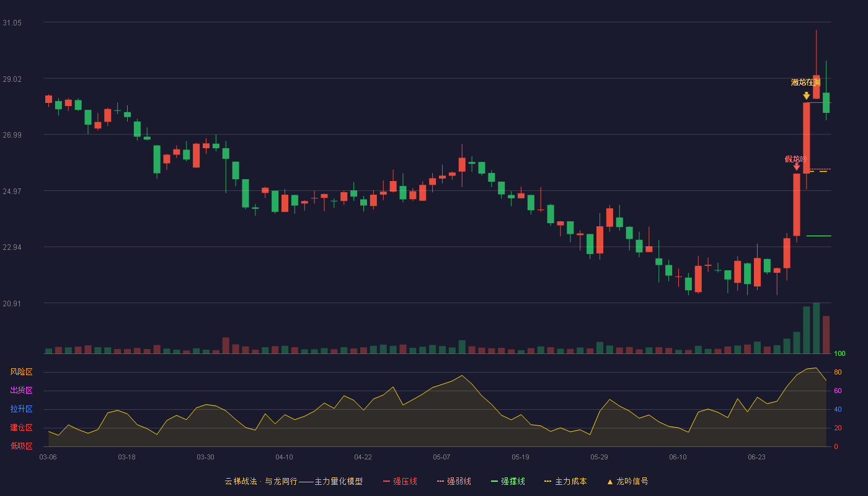Click the 03-30 date label
The width and height of the screenshot is (868, 496).
click(x=205, y=457)
